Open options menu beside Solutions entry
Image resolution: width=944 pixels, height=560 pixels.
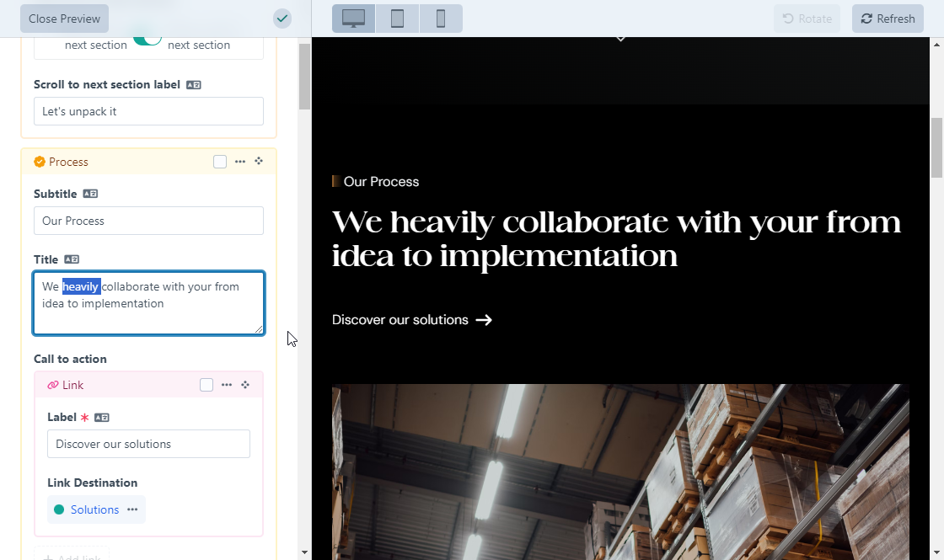pos(132,509)
